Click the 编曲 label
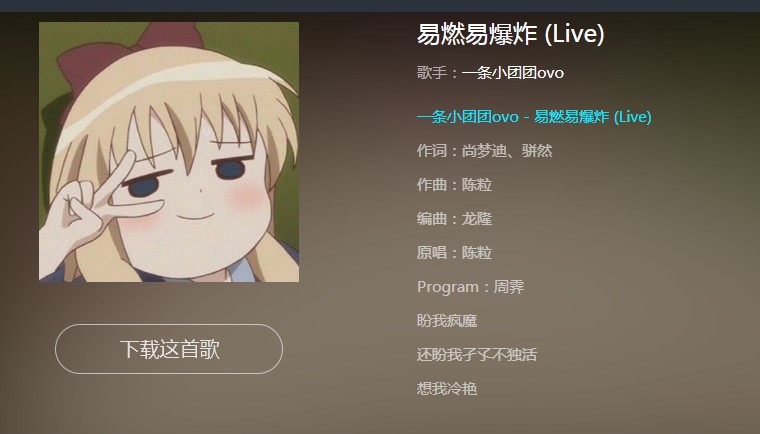760x434 pixels. click(x=431, y=219)
